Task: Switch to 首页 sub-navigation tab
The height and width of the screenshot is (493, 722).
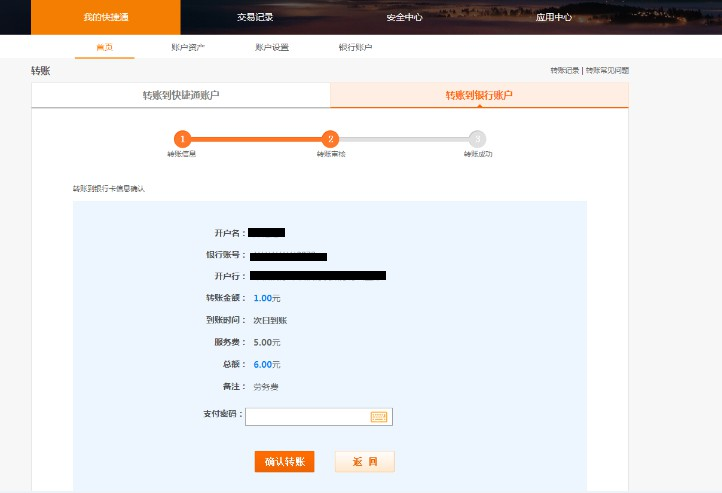Action: (105, 47)
